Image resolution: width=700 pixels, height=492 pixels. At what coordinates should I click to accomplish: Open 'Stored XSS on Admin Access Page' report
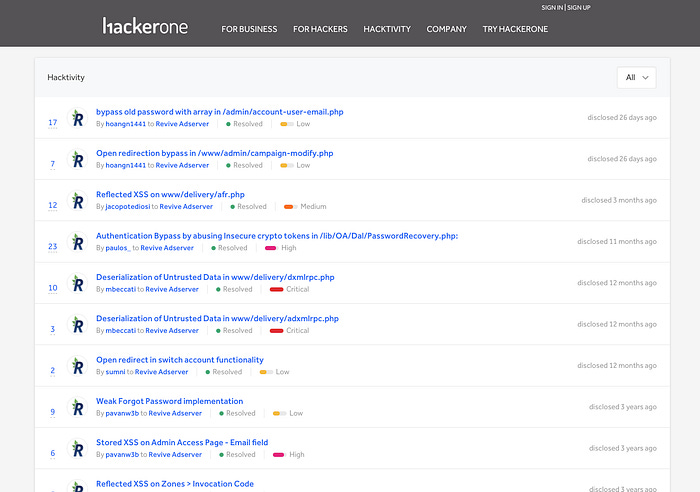182,442
